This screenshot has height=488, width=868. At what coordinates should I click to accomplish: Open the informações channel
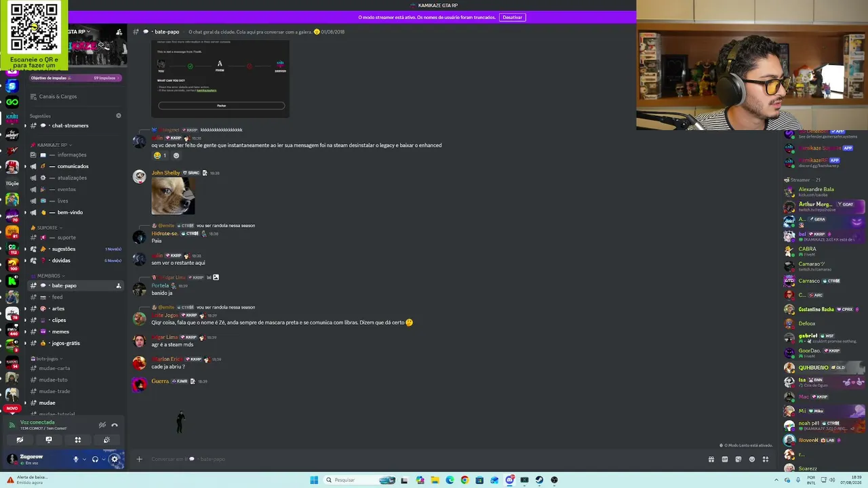click(x=75, y=155)
